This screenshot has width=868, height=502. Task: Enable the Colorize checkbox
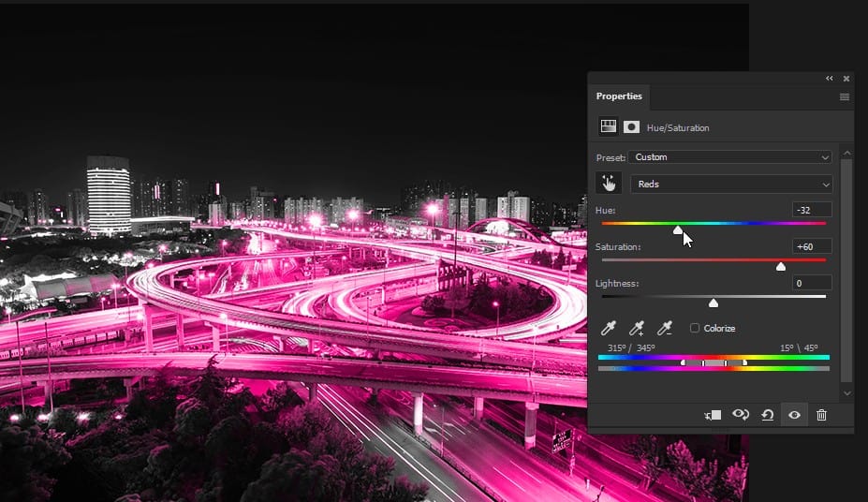point(695,328)
